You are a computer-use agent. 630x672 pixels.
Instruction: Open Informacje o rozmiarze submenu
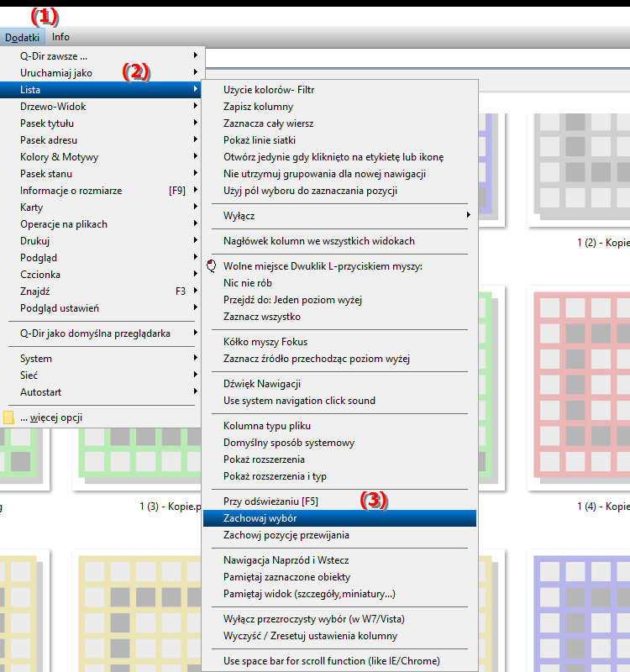coord(102,191)
